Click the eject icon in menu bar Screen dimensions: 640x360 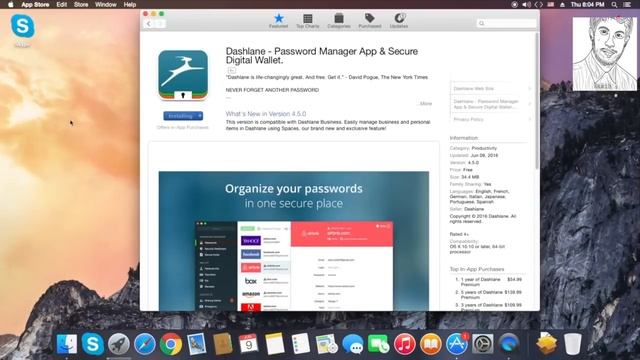click(x=562, y=4)
